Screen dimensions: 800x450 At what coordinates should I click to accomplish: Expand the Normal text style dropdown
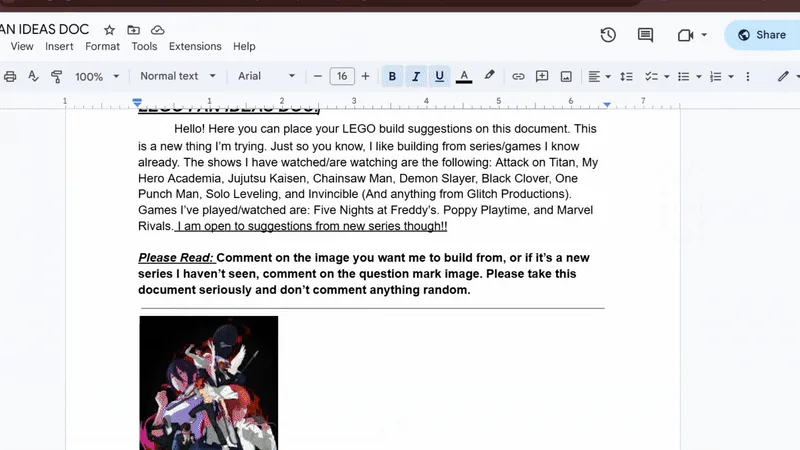tap(178, 76)
